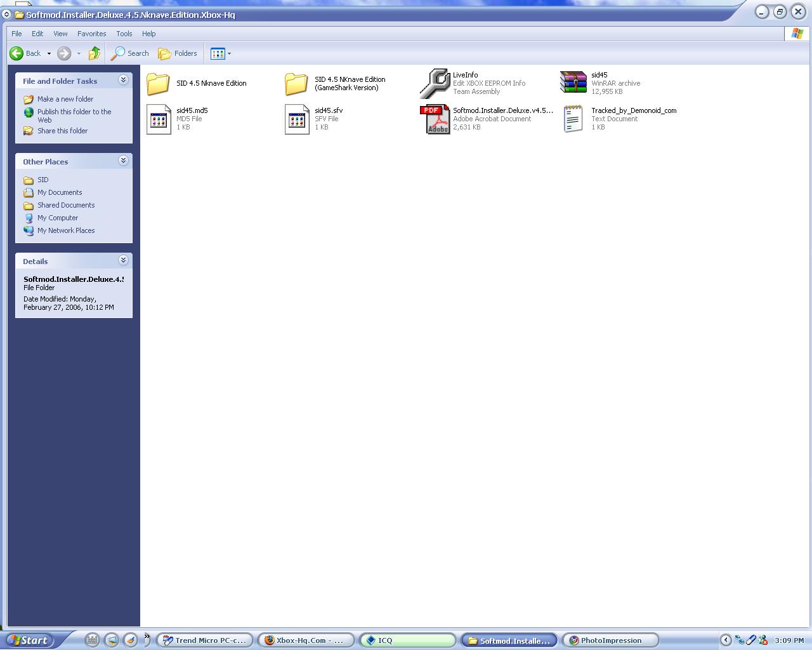Collapse the Details panel

point(123,260)
